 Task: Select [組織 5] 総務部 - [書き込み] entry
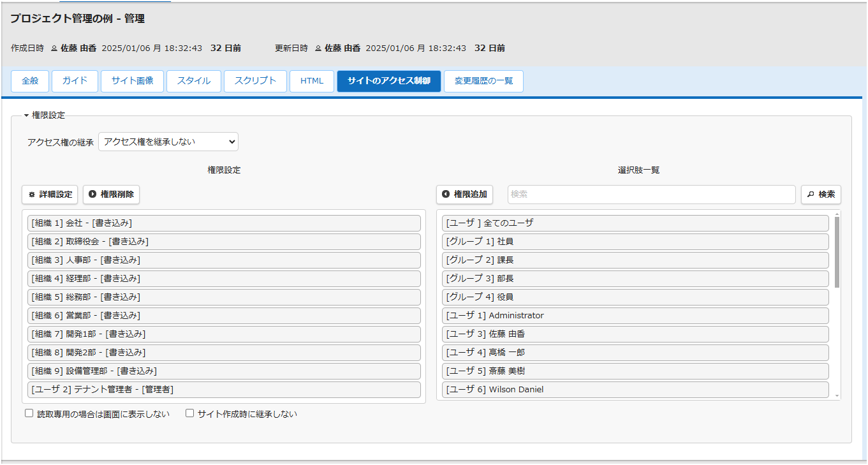click(x=224, y=297)
